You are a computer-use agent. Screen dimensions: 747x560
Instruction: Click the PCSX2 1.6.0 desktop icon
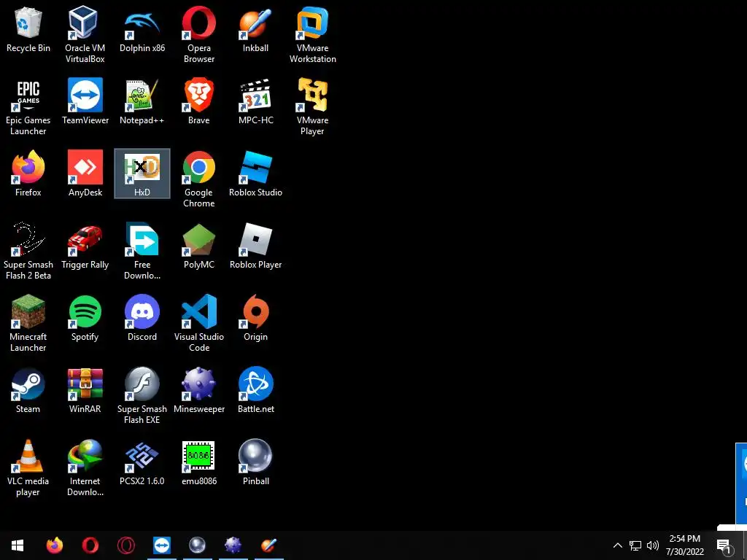coord(142,462)
